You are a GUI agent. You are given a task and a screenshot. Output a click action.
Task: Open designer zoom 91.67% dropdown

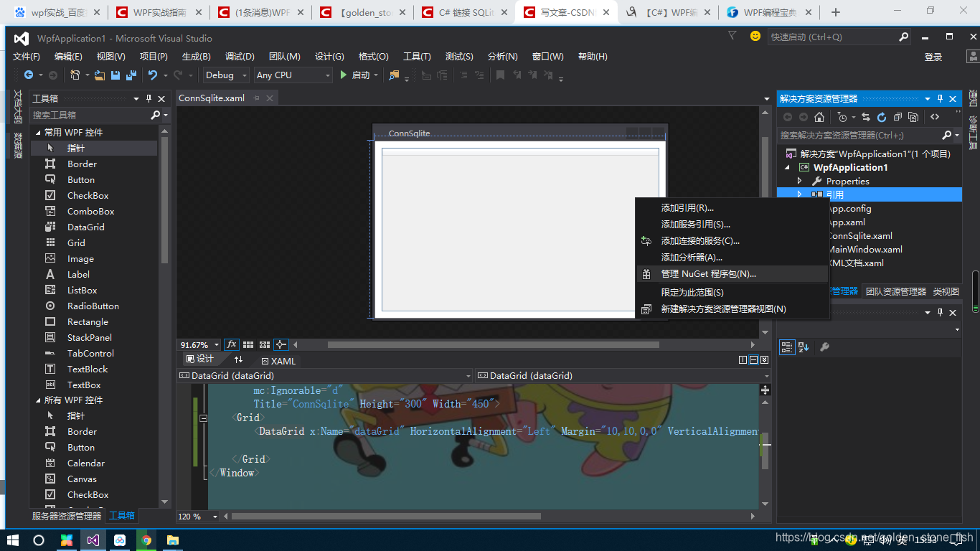tap(199, 344)
